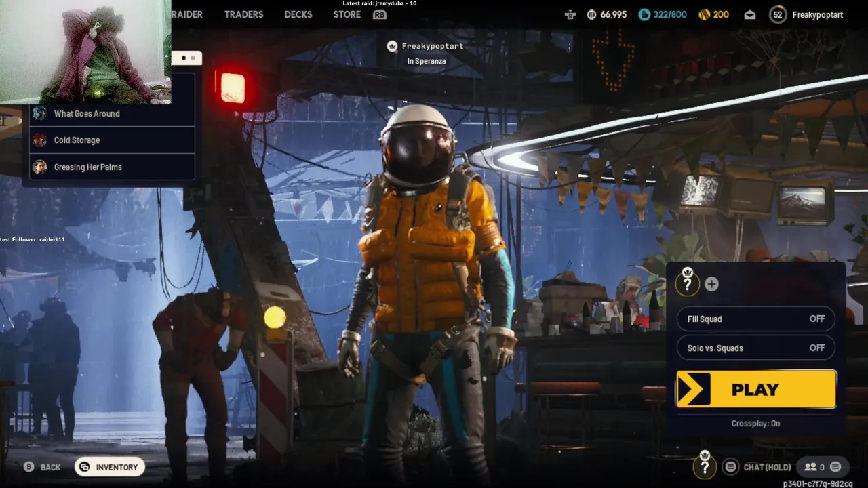868x488 pixels.
Task: Click the chat menu icon beside CHAT (HOLD)
Action: pyautogui.click(x=730, y=466)
